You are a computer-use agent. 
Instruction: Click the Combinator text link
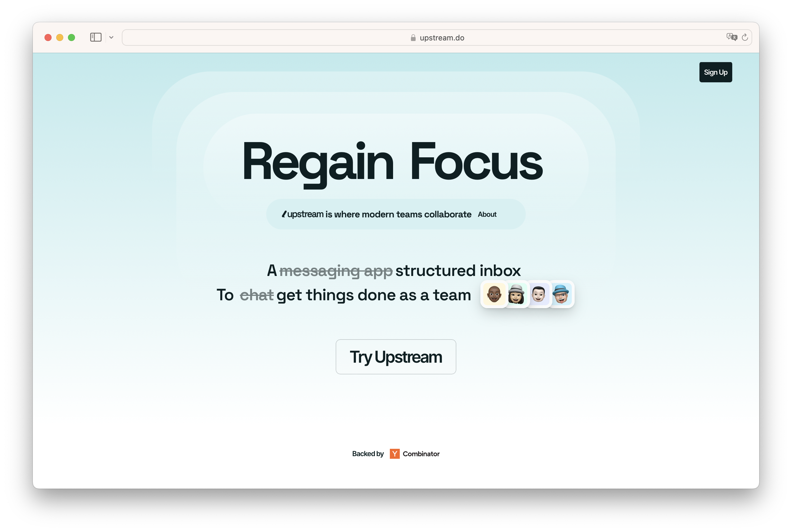pyautogui.click(x=421, y=453)
